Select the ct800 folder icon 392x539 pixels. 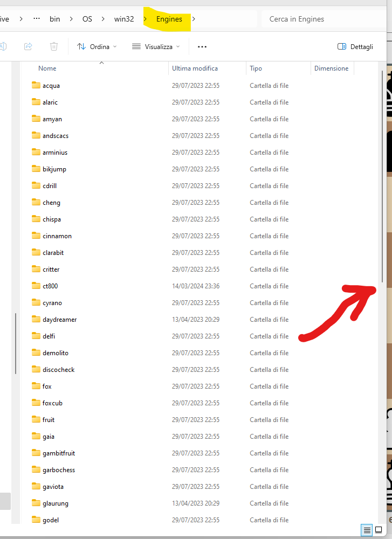[36, 286]
